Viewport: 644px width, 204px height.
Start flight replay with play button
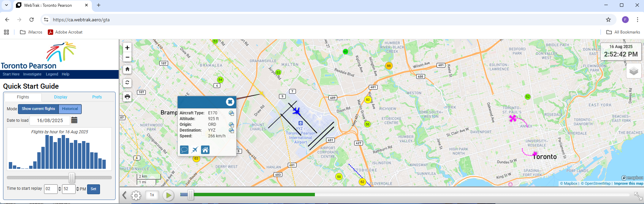(168, 195)
